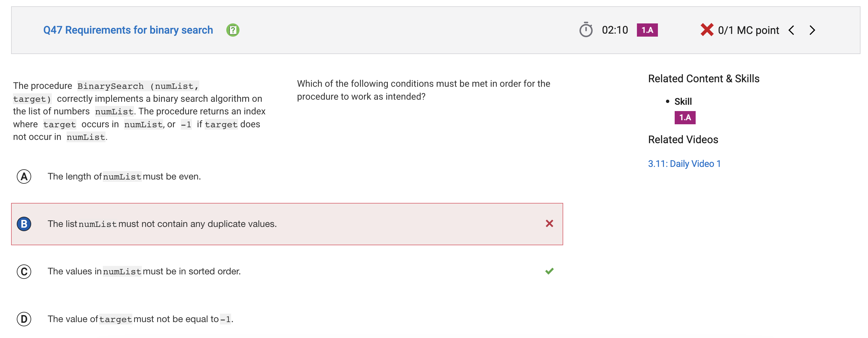The height and width of the screenshot is (338, 868).
Task: Click green checkmark on option C
Action: pyautogui.click(x=549, y=271)
